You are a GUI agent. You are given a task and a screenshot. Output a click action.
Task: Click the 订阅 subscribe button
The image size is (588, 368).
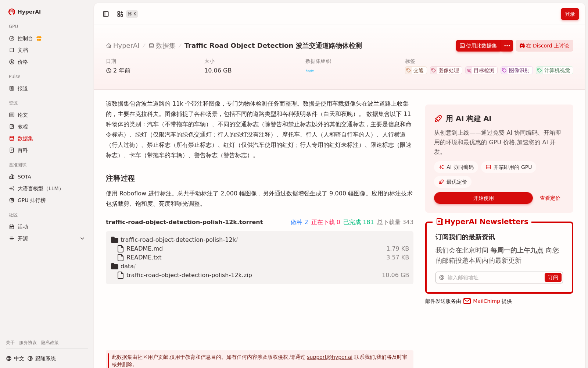(x=553, y=277)
